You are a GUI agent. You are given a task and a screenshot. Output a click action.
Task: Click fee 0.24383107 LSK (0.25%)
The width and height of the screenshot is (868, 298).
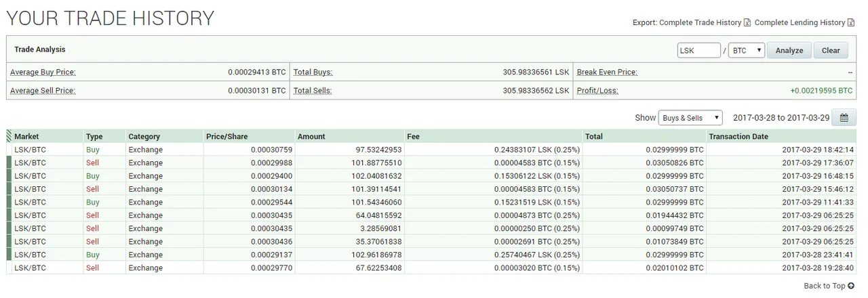point(536,150)
